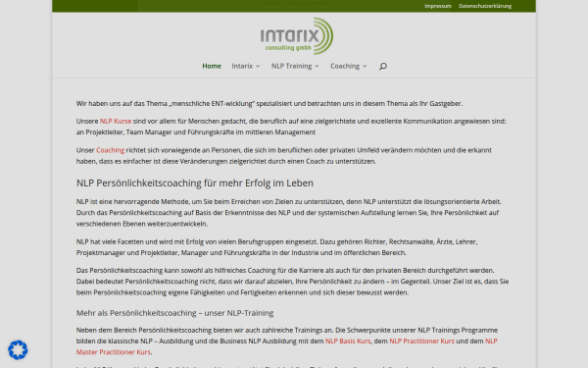Viewport: 588px width, 368px height.
Task: Click the paragraph starting 'NLP ist eine hervorragende Methode'
Action: (289, 213)
